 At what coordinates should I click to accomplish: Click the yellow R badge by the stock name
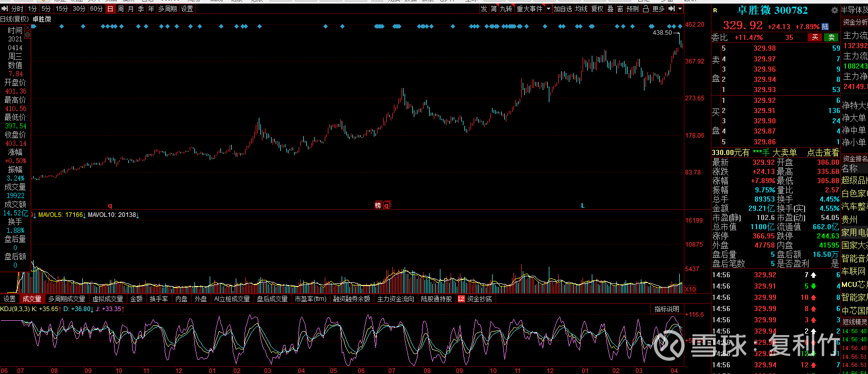click(x=715, y=10)
